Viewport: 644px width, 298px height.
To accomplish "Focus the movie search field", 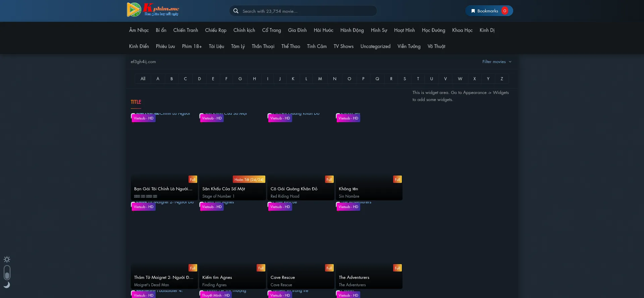I will tap(303, 11).
